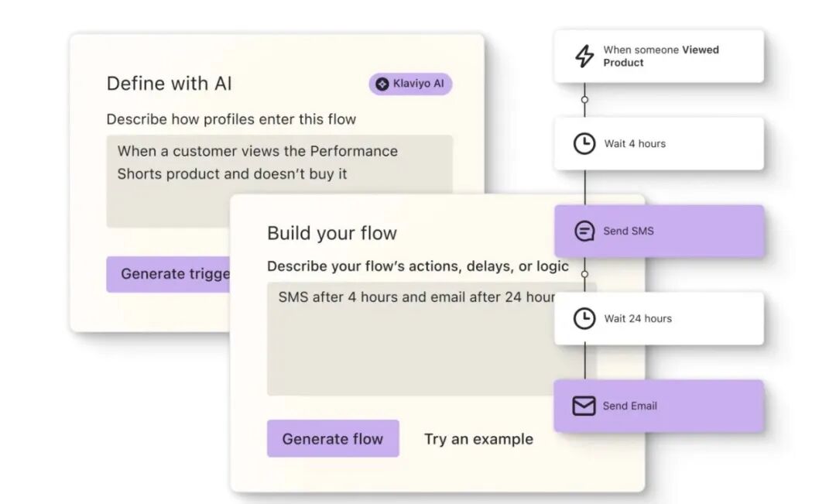This screenshot has height=504, width=836.
Task: Select the Wait 4 hours flow step
Action: click(x=658, y=143)
